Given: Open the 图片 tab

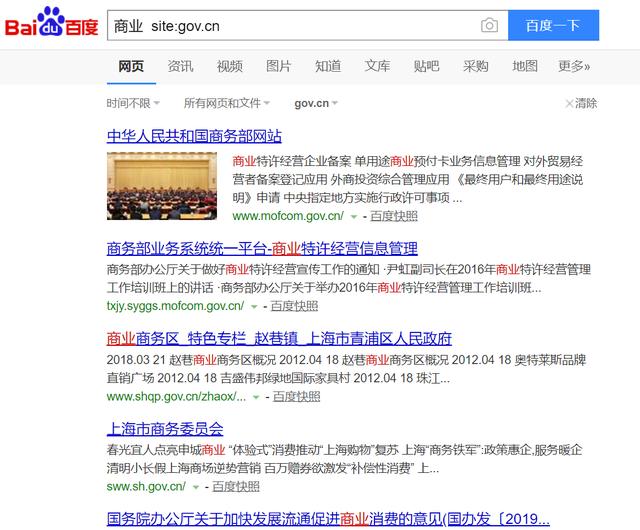Looking at the screenshot, I should (x=278, y=66).
